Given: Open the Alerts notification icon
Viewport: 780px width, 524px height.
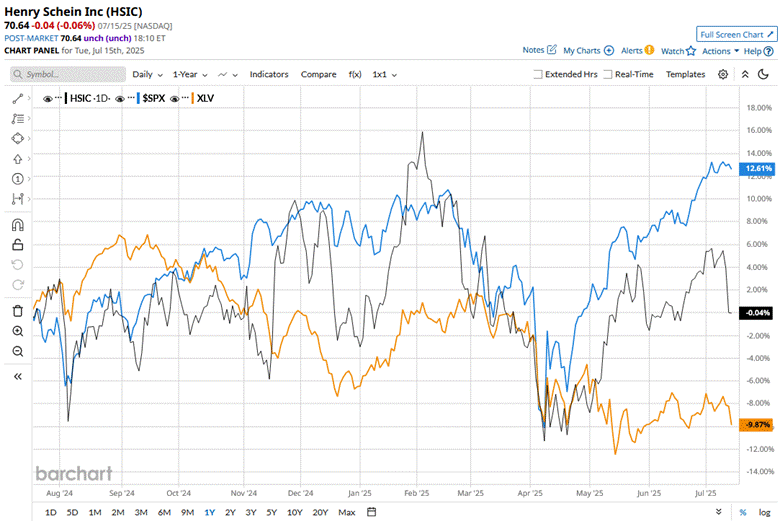Looking at the screenshot, I should click(x=649, y=50).
